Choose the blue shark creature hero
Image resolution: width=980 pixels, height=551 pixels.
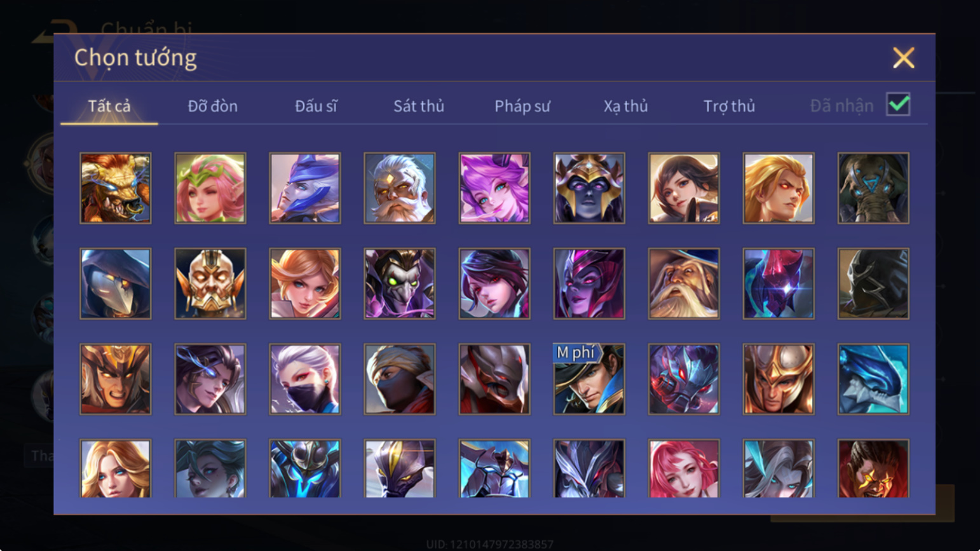pos(873,379)
